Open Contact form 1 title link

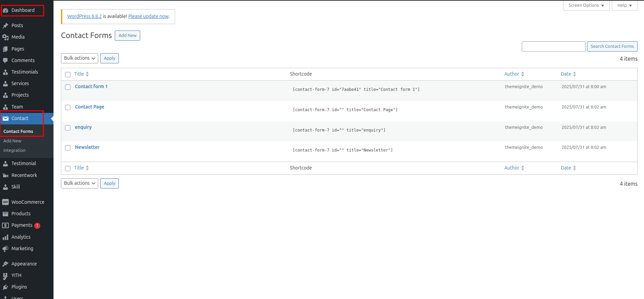point(91,86)
